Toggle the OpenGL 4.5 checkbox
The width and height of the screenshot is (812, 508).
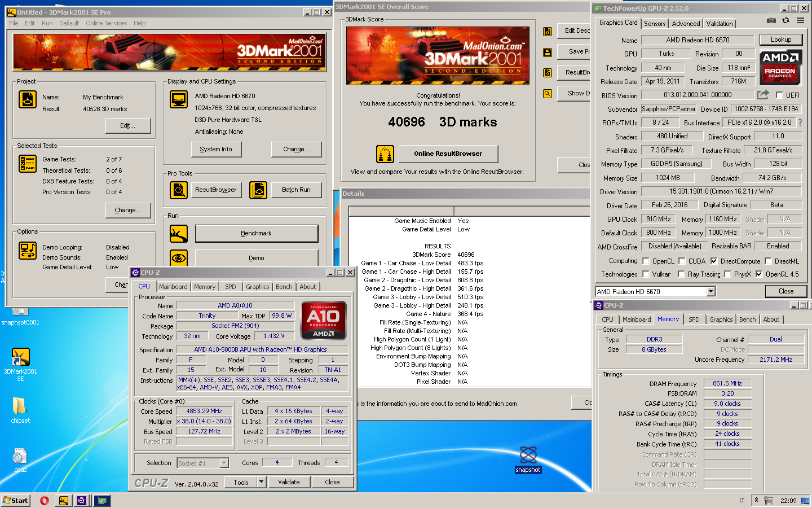(x=759, y=274)
